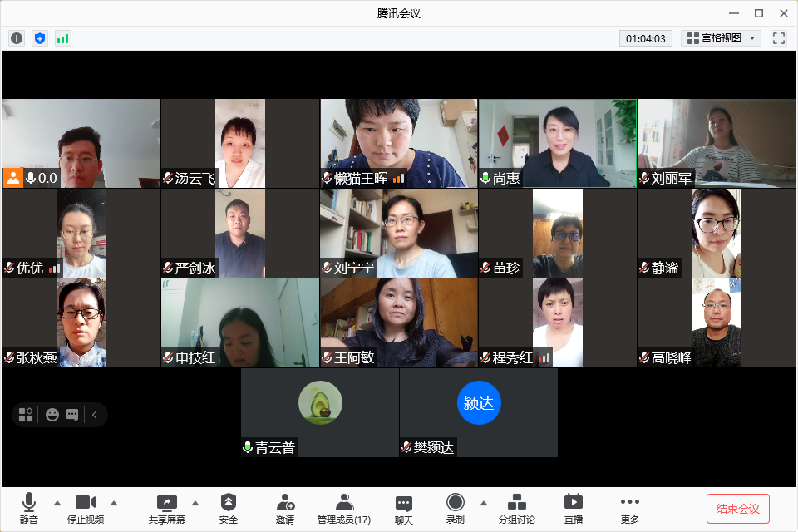This screenshot has height=532, width=798.
Task: Click the 结束会议 end meeting button
Action: pos(737,509)
